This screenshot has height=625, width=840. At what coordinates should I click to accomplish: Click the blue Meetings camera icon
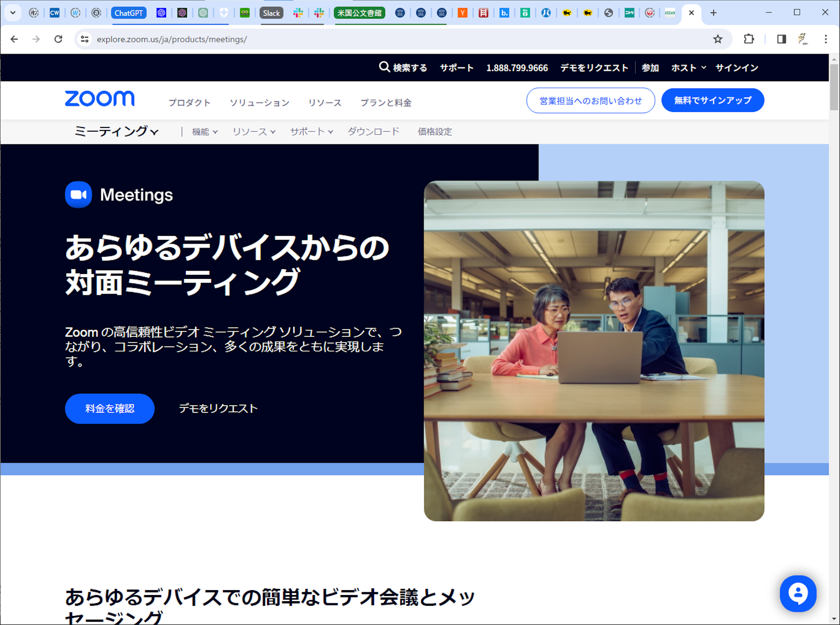pos(78,194)
